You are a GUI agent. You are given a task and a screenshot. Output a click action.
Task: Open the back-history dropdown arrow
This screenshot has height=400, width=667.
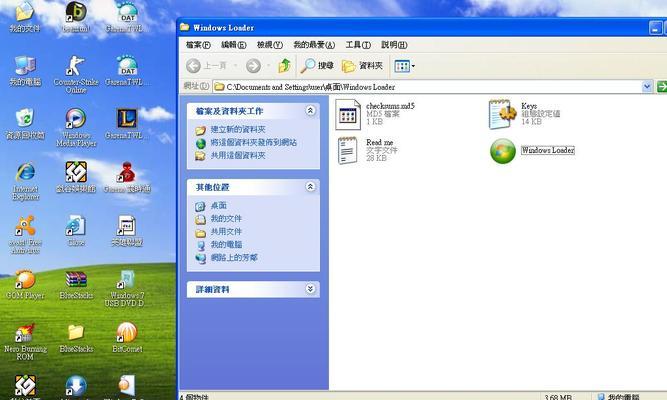click(235, 66)
